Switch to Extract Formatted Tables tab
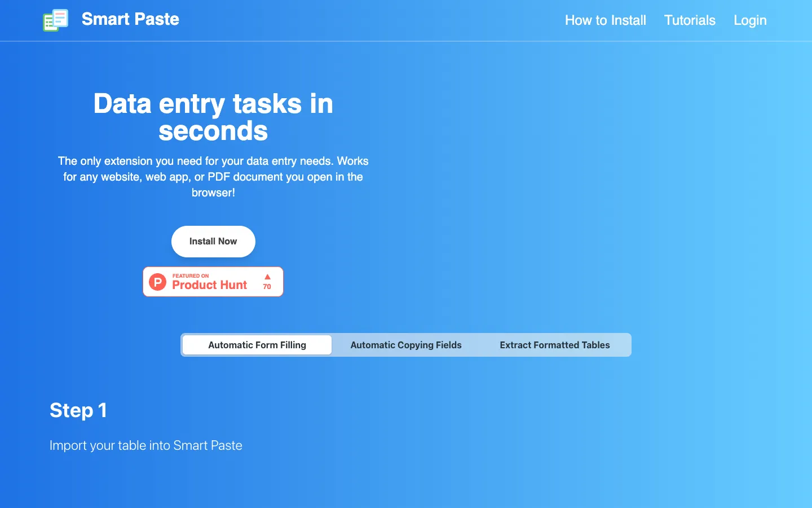 [555, 345]
